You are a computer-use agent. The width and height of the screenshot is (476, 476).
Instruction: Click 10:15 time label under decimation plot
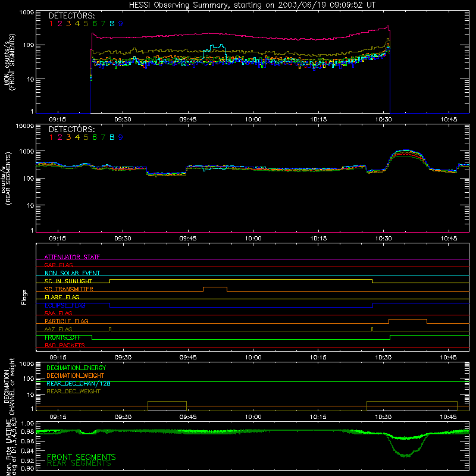coord(318,417)
